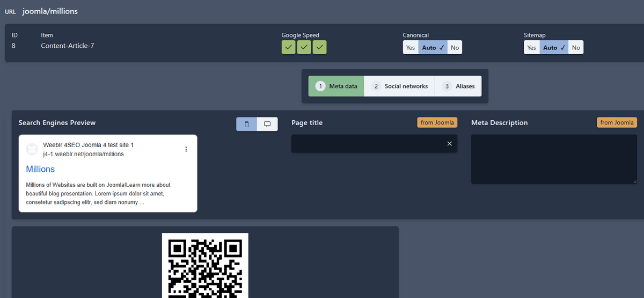Image resolution: width=644 pixels, height=298 pixels.
Task: Switch preview to desktop monitor view
Action: 267,124
